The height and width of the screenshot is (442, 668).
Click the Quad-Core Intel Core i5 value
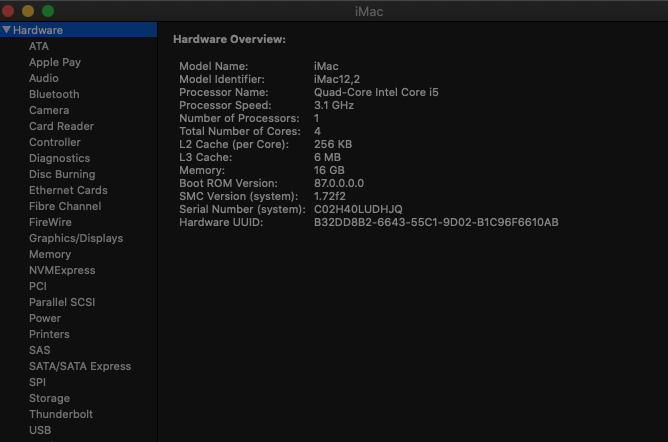(x=376, y=92)
